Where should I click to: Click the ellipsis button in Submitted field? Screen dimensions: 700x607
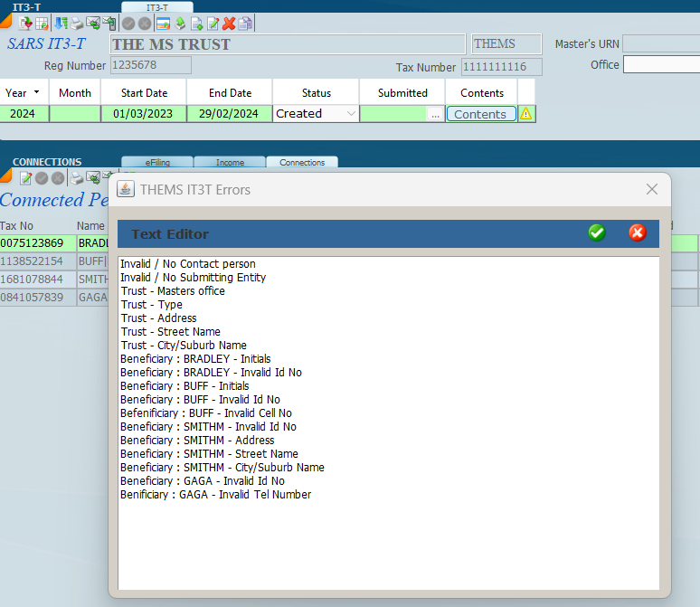[x=435, y=114]
